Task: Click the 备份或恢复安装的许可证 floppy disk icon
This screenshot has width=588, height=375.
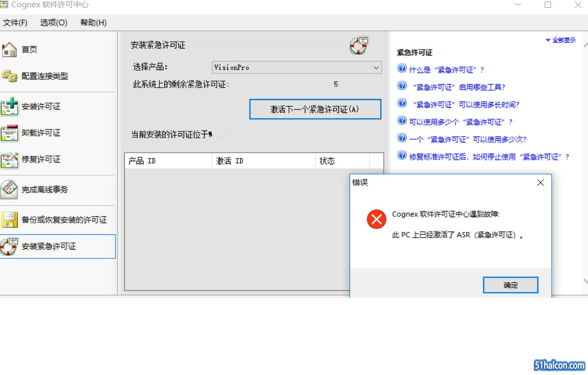Action: click(9, 220)
